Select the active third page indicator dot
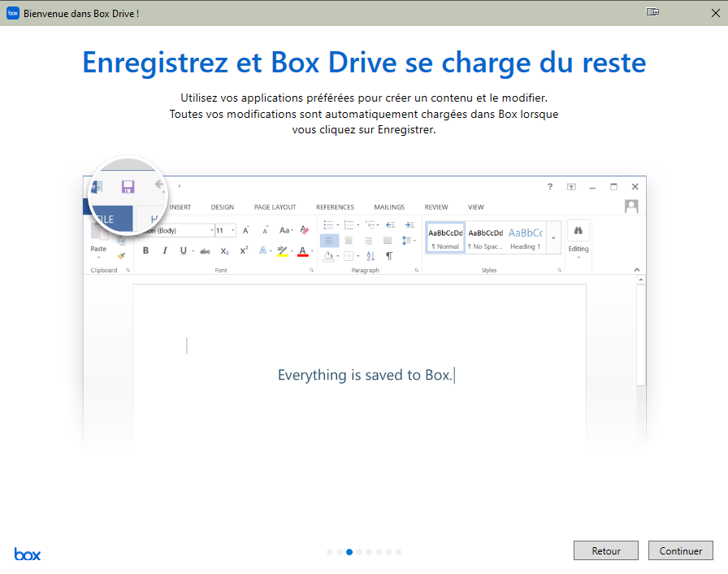The height and width of the screenshot is (574, 728). click(x=349, y=552)
